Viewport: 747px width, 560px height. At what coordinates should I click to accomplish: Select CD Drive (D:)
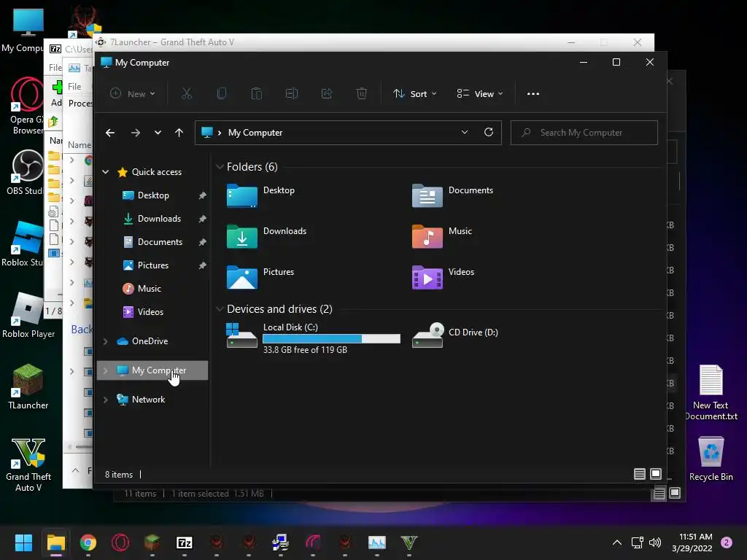(455, 335)
